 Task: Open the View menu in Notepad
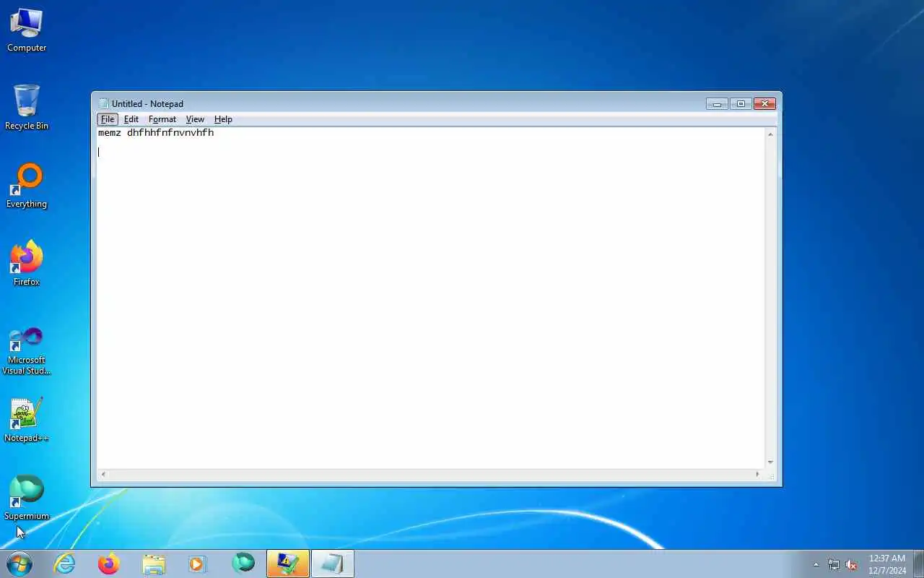tap(195, 119)
